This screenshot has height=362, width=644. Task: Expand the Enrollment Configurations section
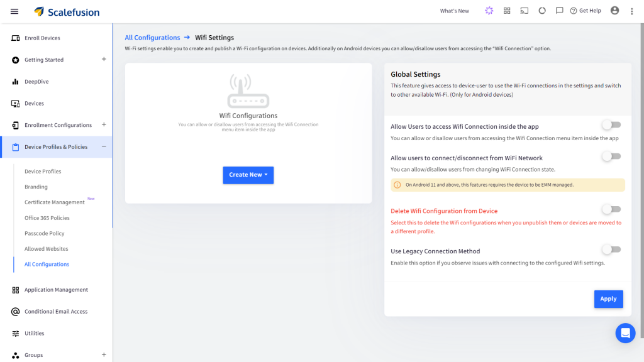click(x=104, y=124)
